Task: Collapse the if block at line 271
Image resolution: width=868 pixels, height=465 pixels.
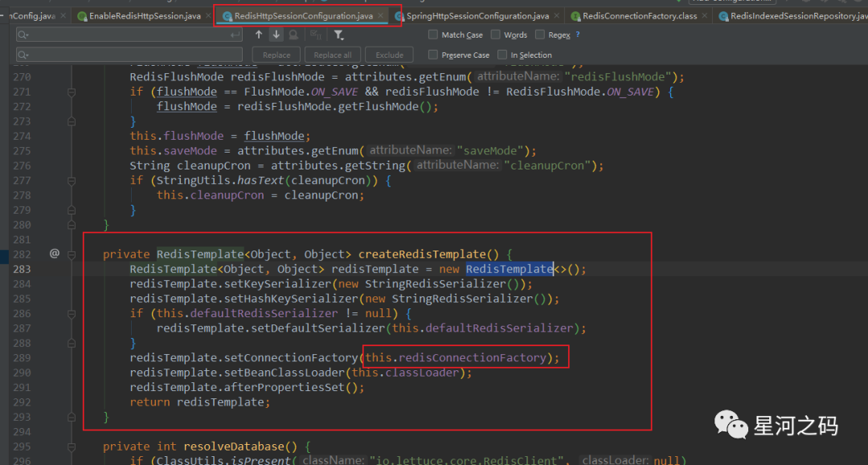Action: tap(72, 92)
